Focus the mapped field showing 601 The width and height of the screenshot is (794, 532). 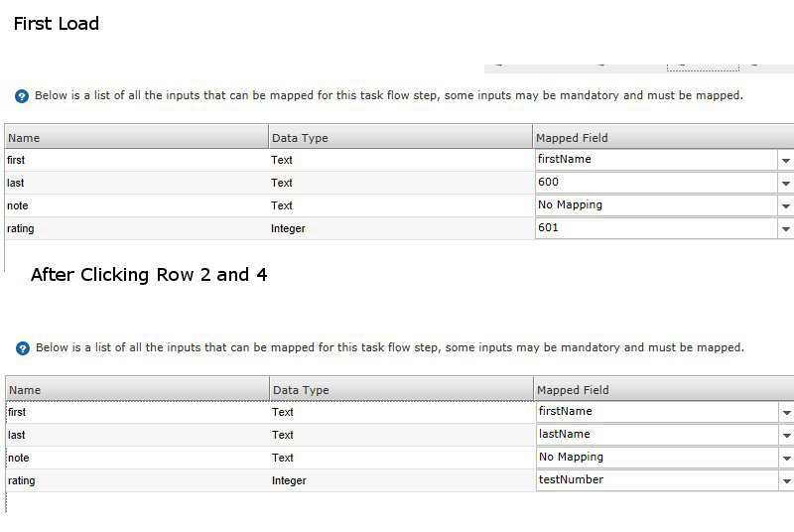655,228
